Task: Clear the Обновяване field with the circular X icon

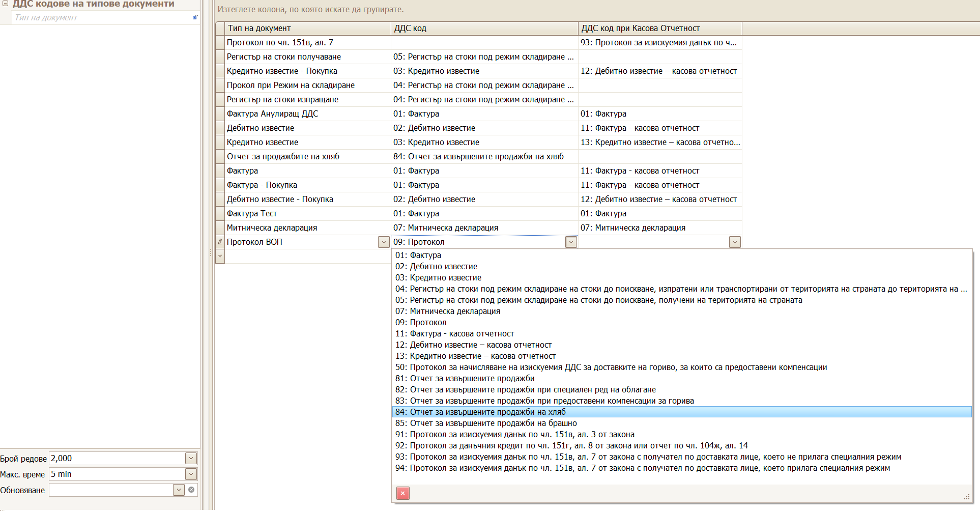Action: [x=191, y=490]
